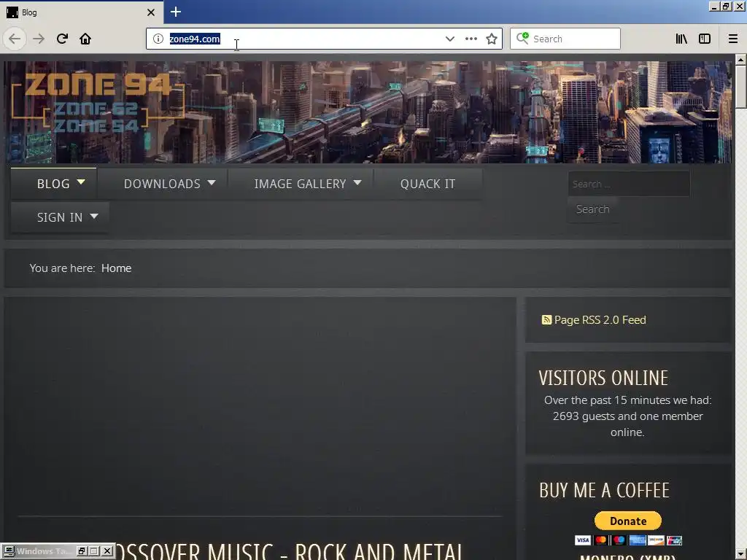The height and width of the screenshot is (560, 747).
Task: Open page actions three-dots menu
Action: [471, 39]
